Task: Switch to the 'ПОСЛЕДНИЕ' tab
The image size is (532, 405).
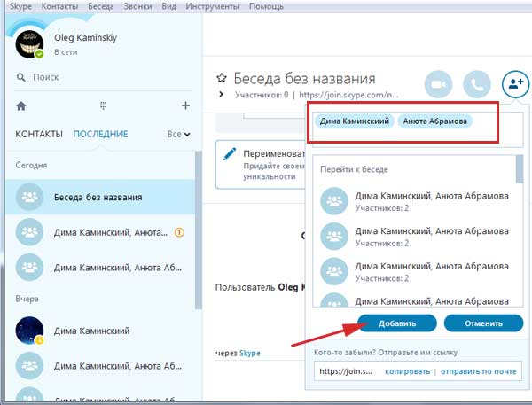Action: [x=100, y=135]
